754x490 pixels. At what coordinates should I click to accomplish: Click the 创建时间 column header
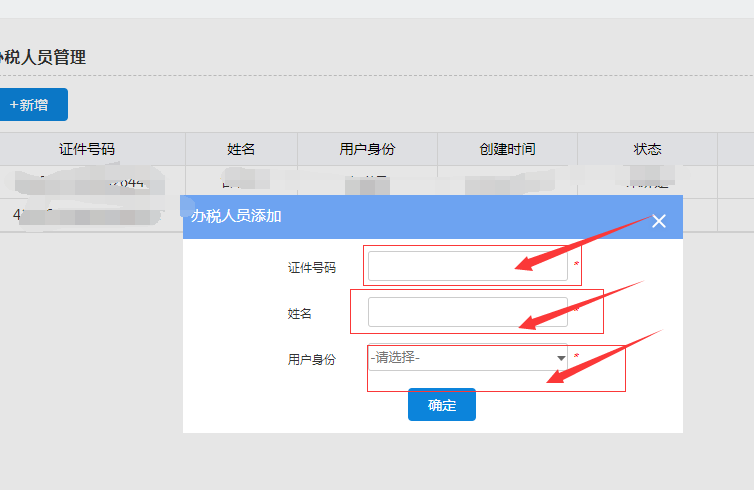pyautogui.click(x=507, y=149)
